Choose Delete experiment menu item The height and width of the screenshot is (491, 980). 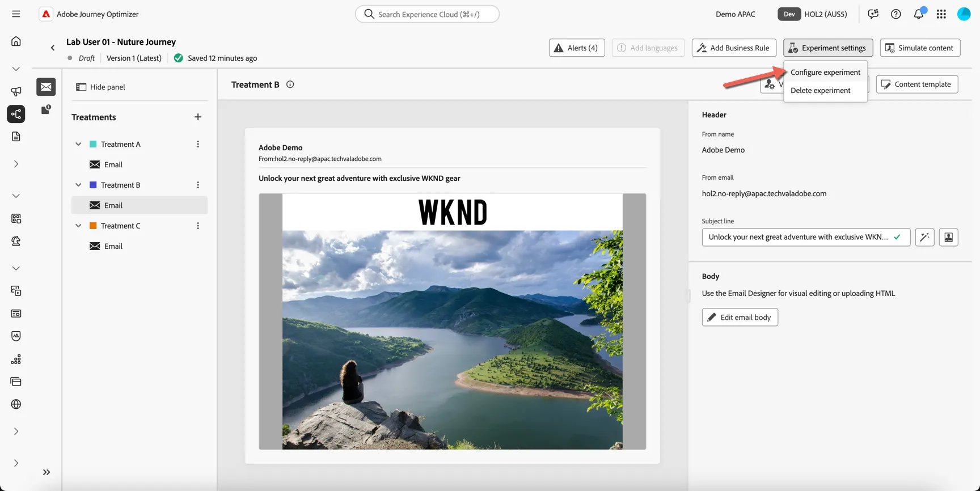(825, 90)
